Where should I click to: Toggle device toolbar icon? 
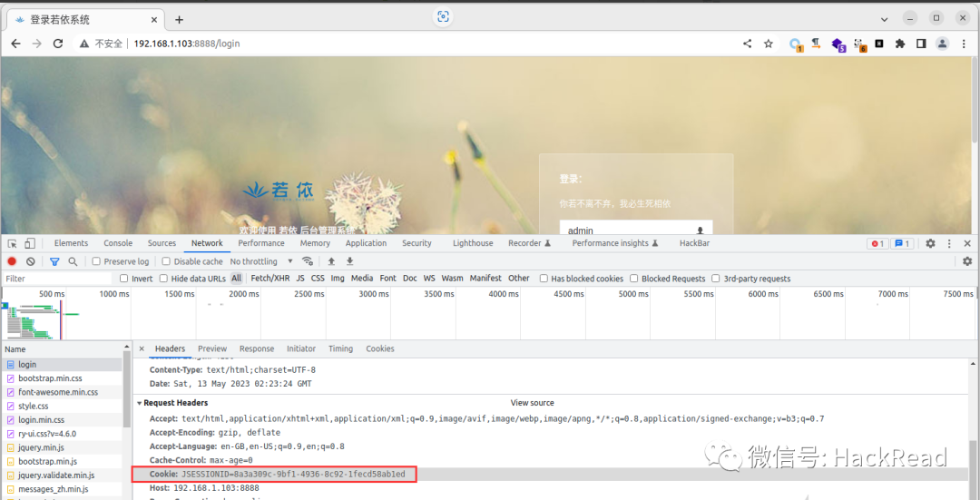(29, 243)
